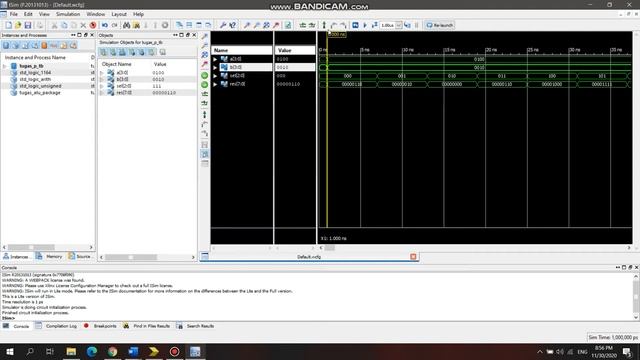Image resolution: width=640 pixels, height=360 pixels.
Task: Toggle orange filter in Instances panel toolbar
Action: pyautogui.click(x=44, y=45)
